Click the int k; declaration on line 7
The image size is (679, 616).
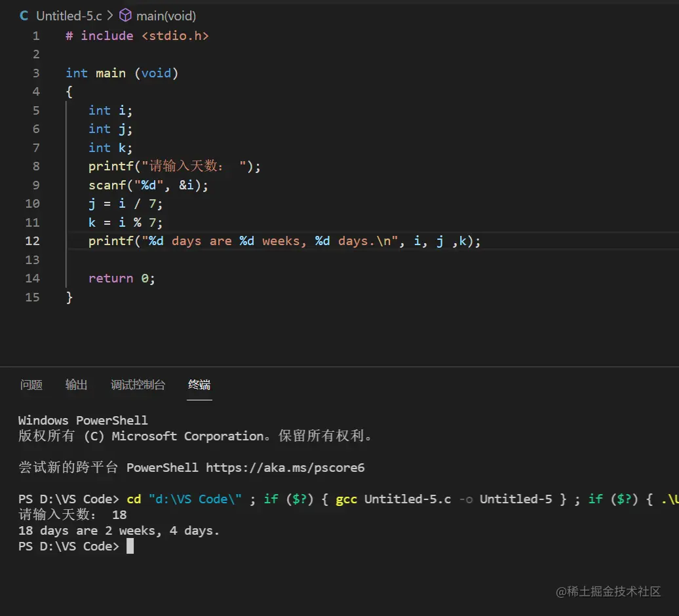pyautogui.click(x=110, y=147)
